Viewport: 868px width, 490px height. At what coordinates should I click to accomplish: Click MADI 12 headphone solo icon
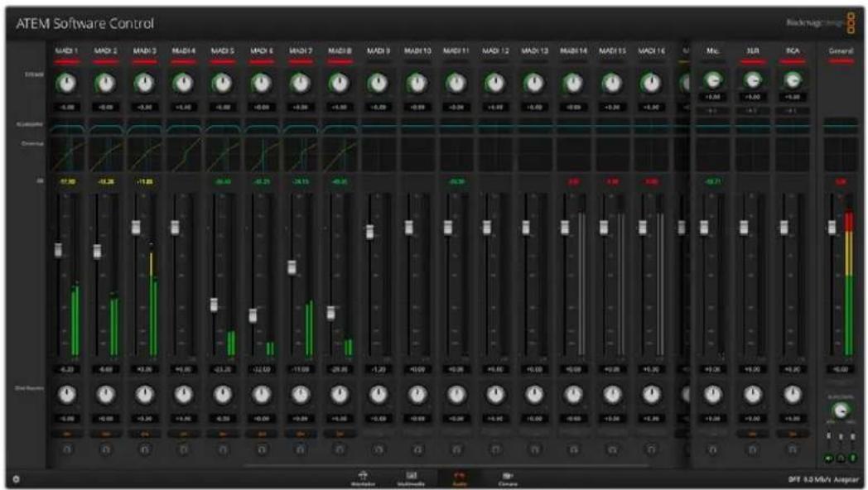pos(495,449)
